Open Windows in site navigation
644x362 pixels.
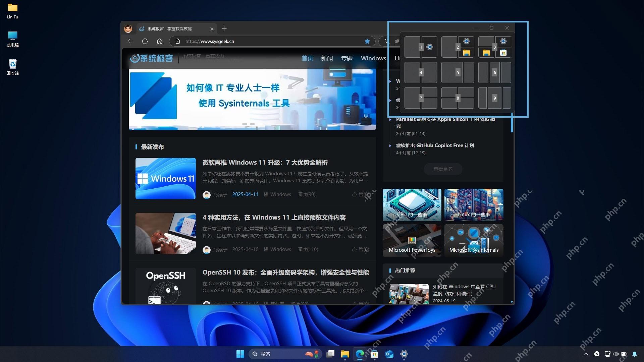point(373,58)
